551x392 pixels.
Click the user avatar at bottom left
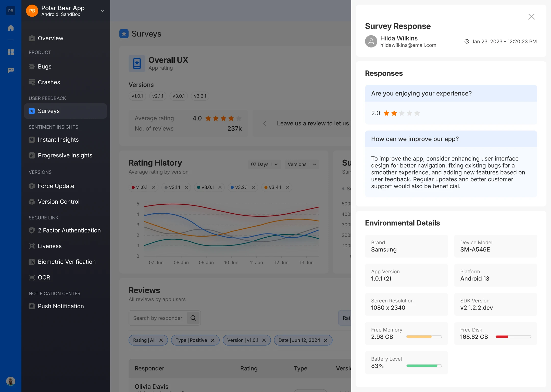(x=10, y=381)
